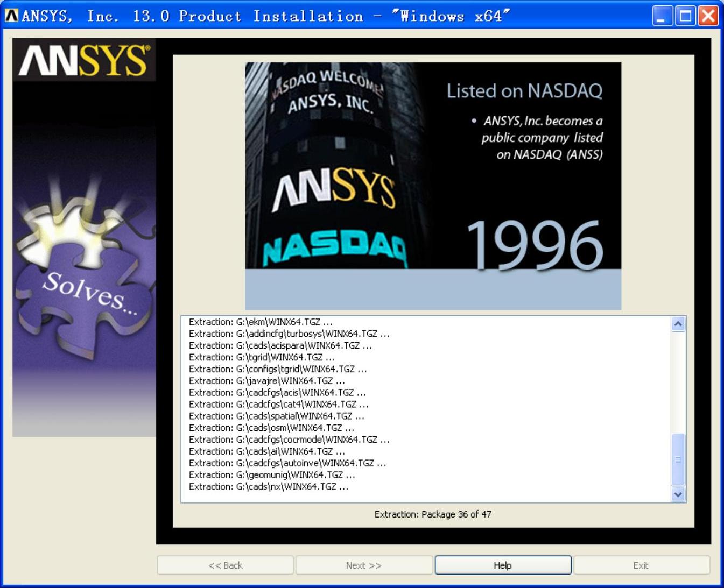The image size is (724, 588).
Task: Click the Listed on NASDAQ 1996 slide
Action: [433, 186]
